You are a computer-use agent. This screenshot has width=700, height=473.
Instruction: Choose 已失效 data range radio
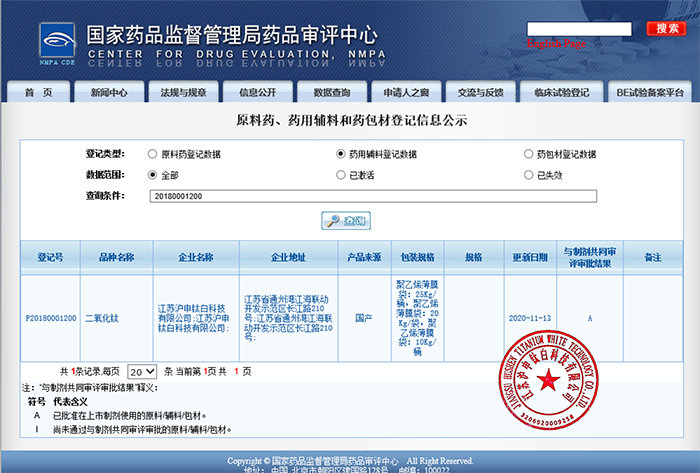pos(529,175)
